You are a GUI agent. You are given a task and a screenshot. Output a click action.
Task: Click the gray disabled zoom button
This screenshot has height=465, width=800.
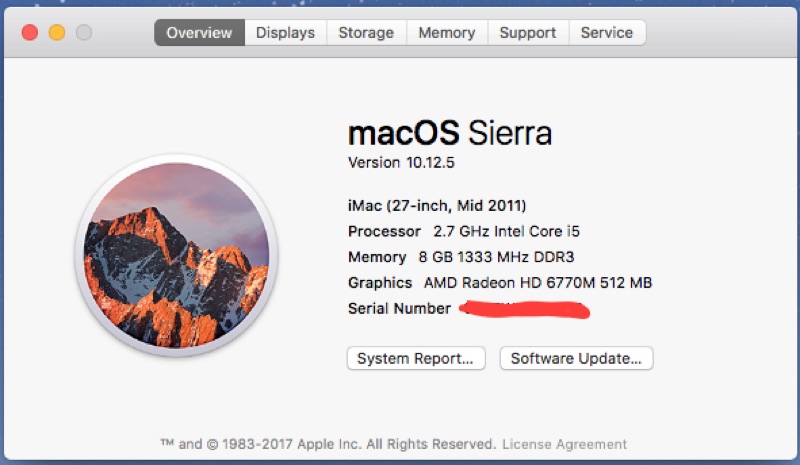(84, 33)
